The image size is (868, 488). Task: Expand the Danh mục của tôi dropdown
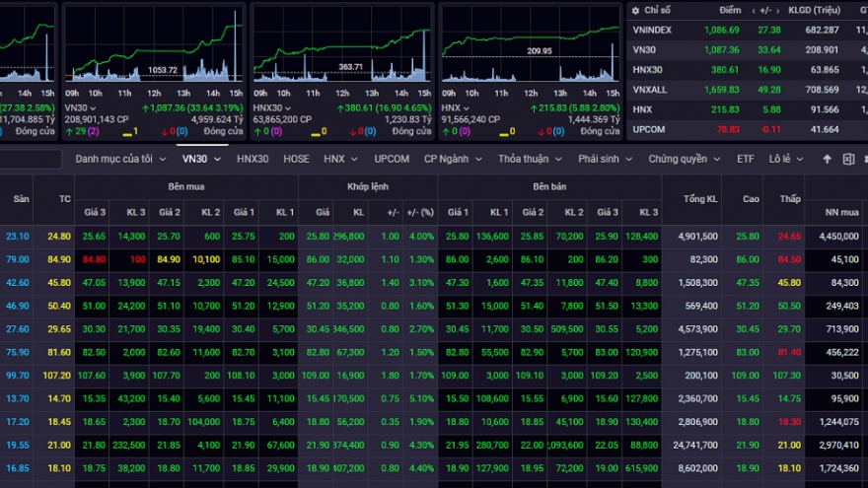tap(119, 159)
